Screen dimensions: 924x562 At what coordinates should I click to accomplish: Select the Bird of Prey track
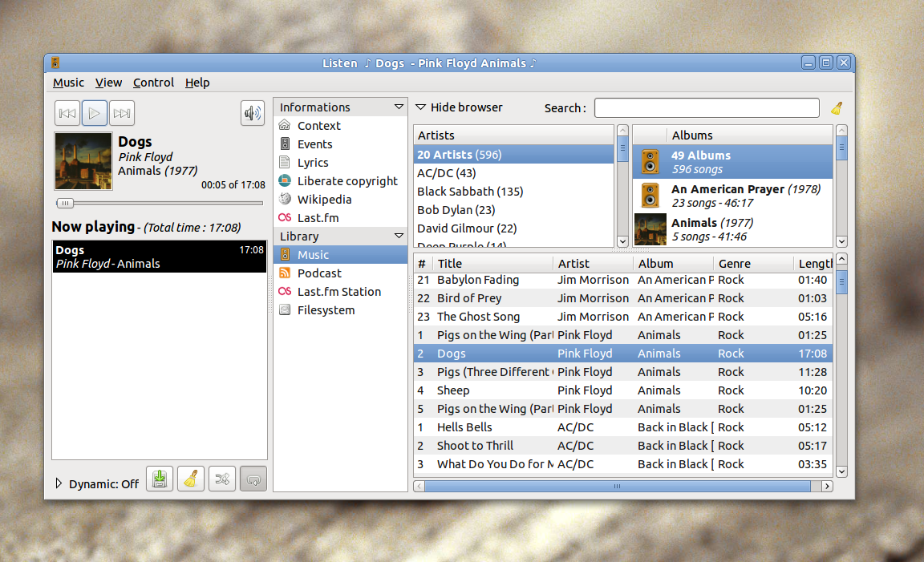(623, 298)
